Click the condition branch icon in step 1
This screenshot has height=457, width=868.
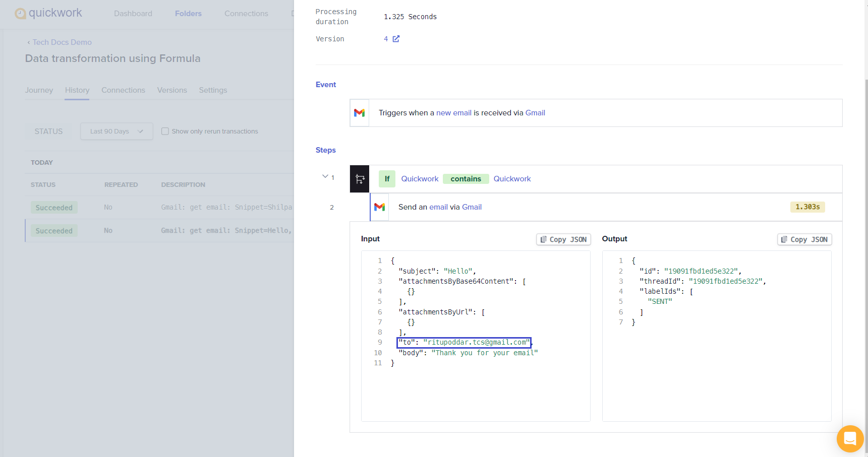tap(360, 179)
